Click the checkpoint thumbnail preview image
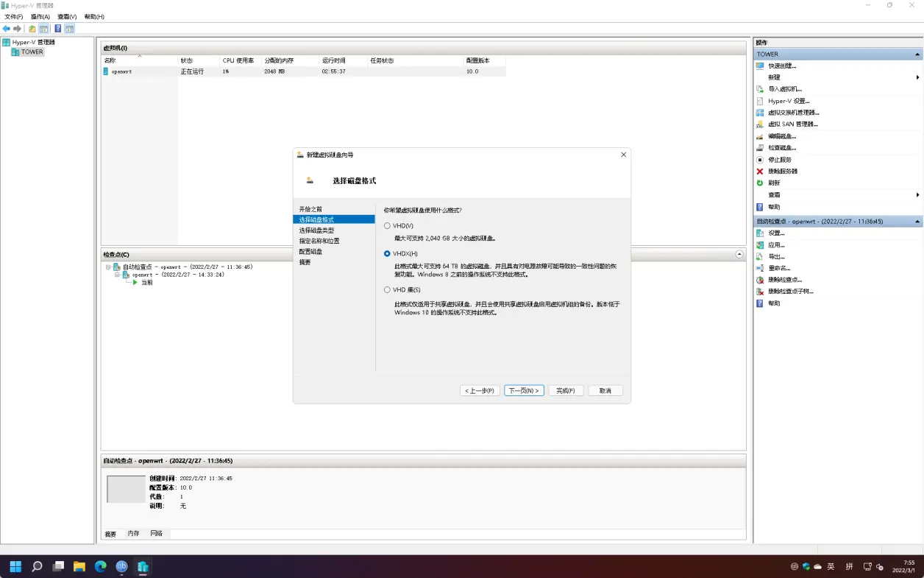The width and height of the screenshot is (924, 578). coord(126,490)
